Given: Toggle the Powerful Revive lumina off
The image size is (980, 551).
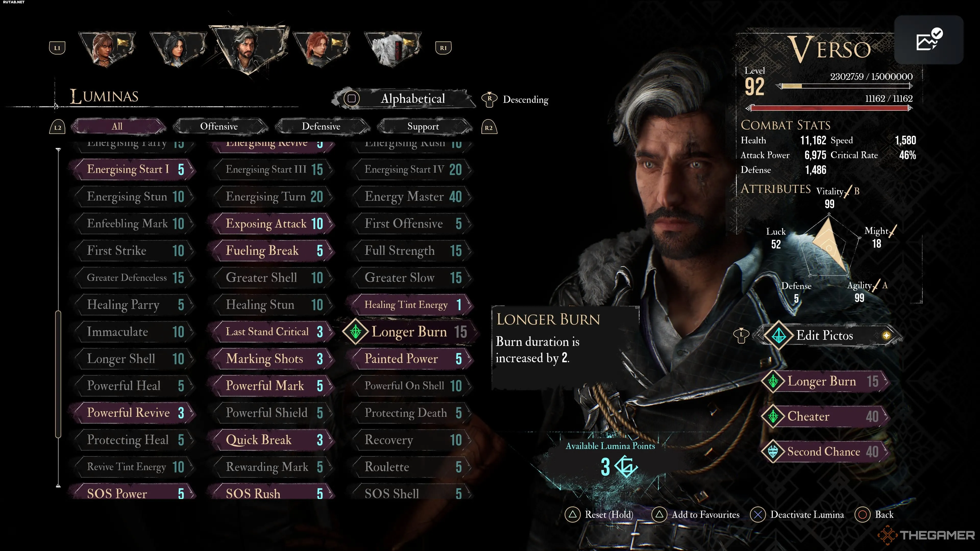Looking at the screenshot, I should [x=134, y=412].
